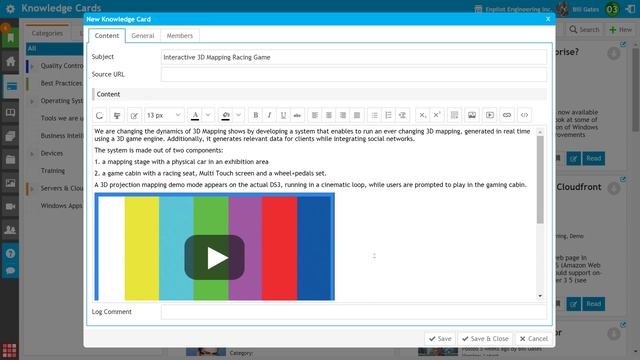Switch to the Members tab
Screen dimensions: 640x360
pos(180,36)
